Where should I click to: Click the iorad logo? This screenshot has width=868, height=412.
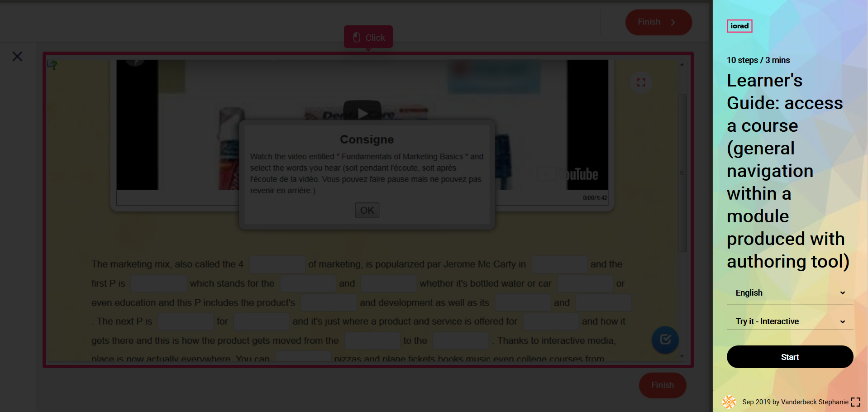(x=739, y=26)
